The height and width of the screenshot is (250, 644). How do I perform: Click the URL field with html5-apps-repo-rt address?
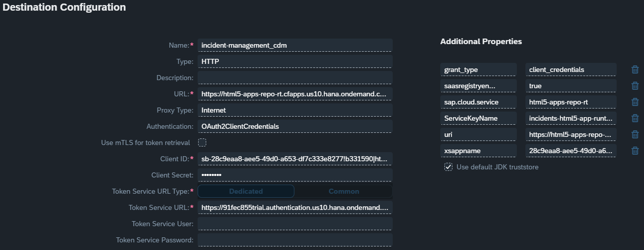(x=295, y=94)
